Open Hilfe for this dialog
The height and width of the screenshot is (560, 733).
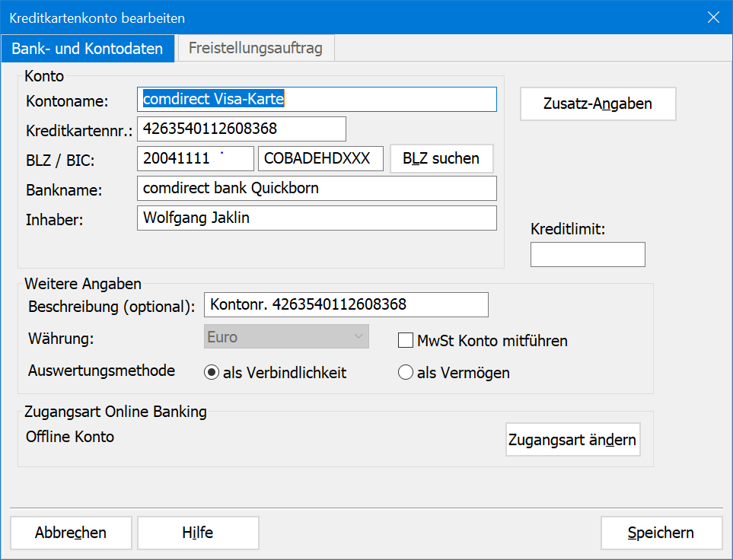(x=198, y=533)
